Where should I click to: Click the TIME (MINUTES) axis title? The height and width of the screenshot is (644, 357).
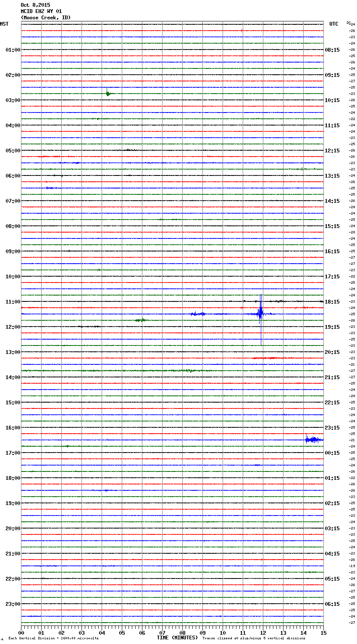coord(177,638)
